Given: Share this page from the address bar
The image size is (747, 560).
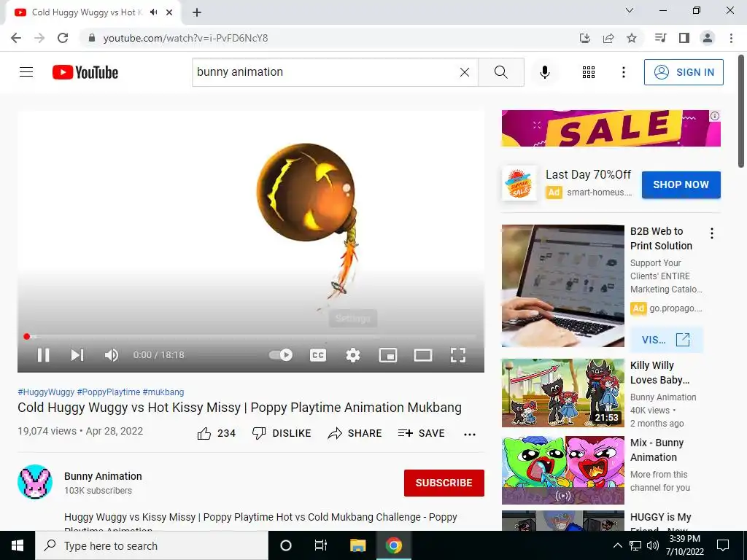Looking at the screenshot, I should pyautogui.click(x=608, y=38).
